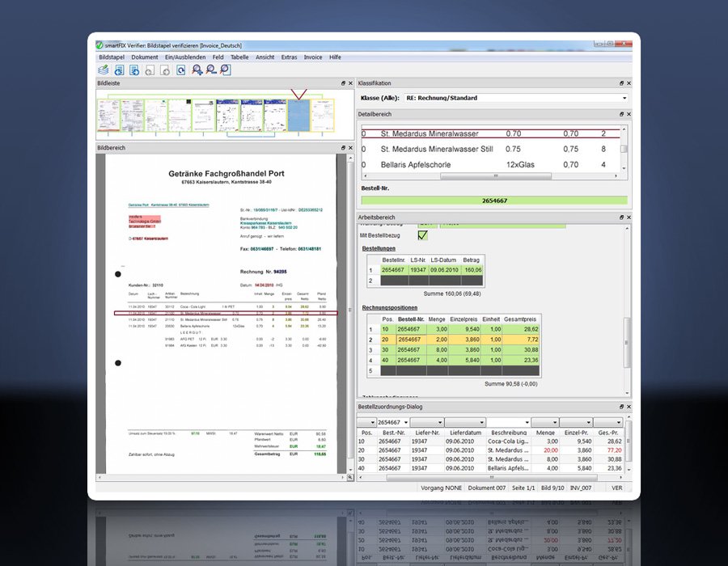The height and width of the screenshot is (566, 728).
Task: Click the green Bestell-Nr. field 2654667
Action: click(x=494, y=201)
